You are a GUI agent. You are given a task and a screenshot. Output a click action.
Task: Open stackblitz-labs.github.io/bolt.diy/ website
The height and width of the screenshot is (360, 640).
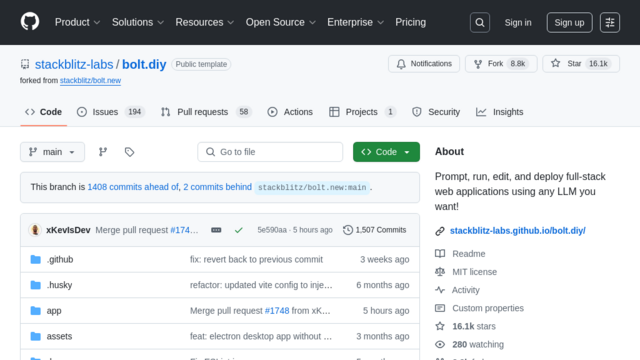518,231
